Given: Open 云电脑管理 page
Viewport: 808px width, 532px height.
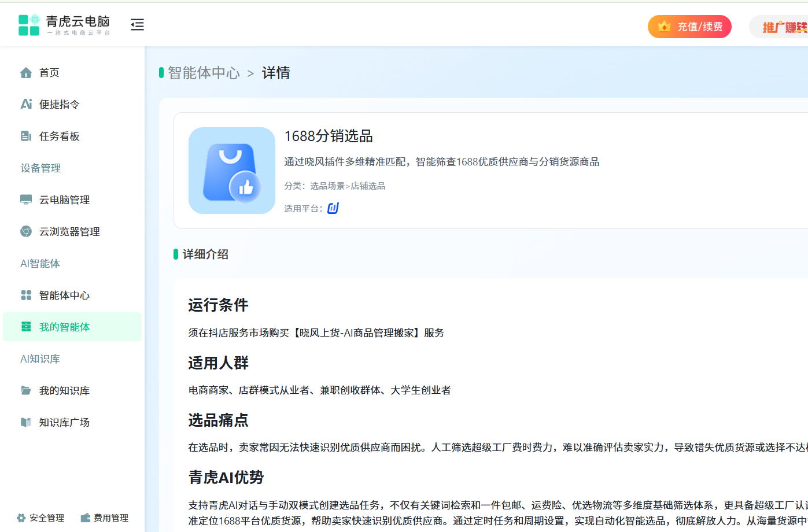Looking at the screenshot, I should click(72, 199).
